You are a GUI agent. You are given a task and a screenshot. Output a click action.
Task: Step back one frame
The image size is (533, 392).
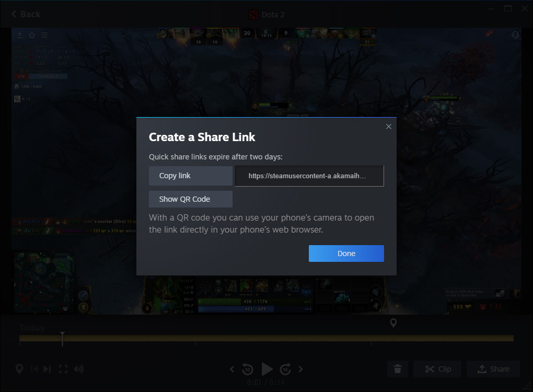click(x=232, y=369)
